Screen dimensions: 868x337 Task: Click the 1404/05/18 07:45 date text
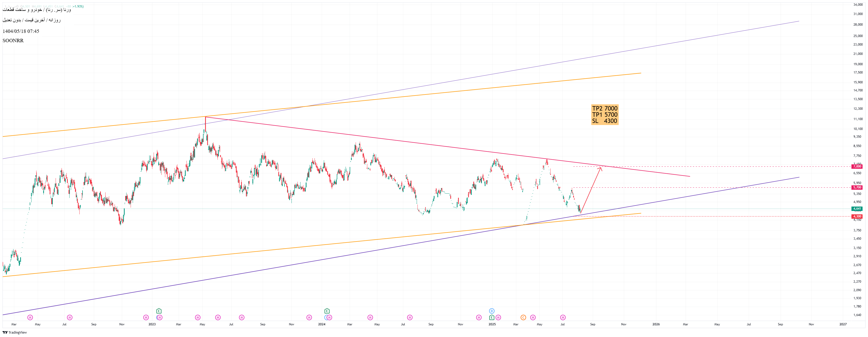point(21,31)
